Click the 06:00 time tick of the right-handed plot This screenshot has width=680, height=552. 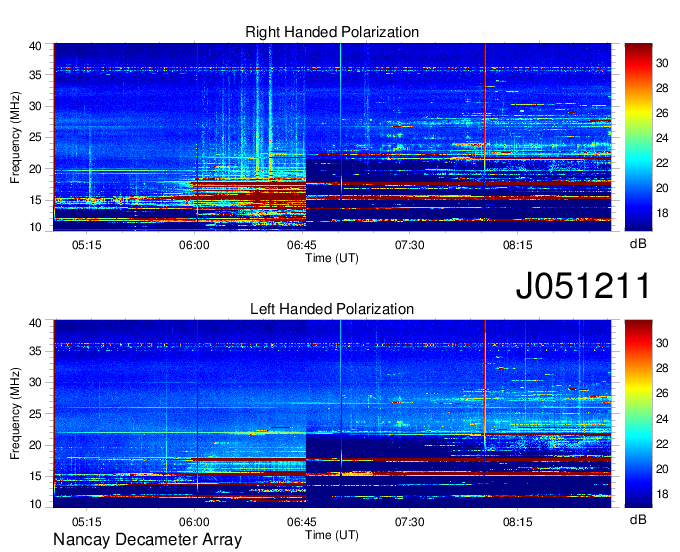point(194,245)
